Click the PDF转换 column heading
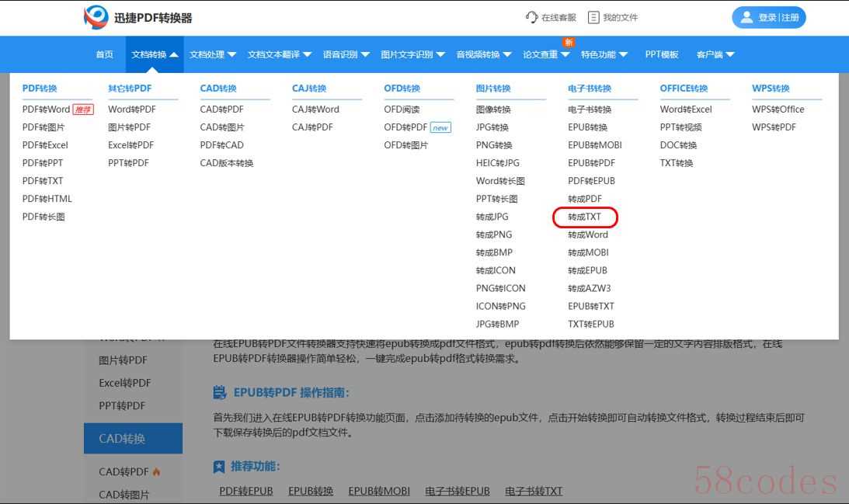The image size is (849, 504). pos(40,89)
